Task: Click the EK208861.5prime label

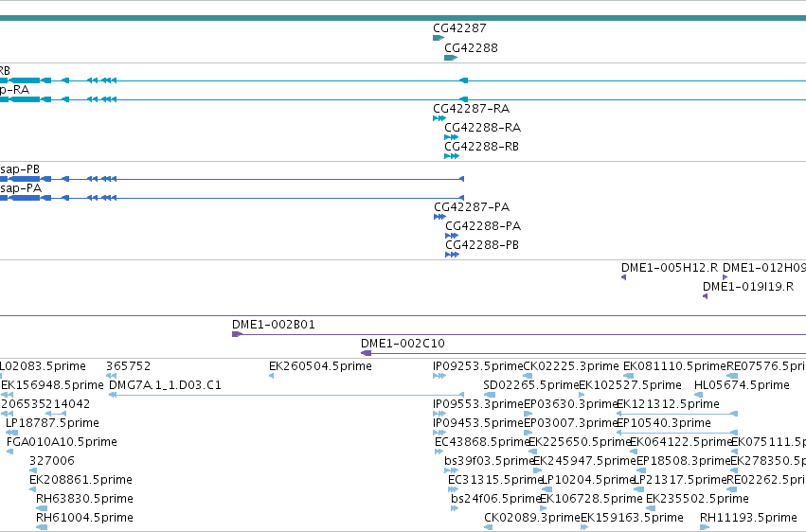Action: click(x=81, y=480)
